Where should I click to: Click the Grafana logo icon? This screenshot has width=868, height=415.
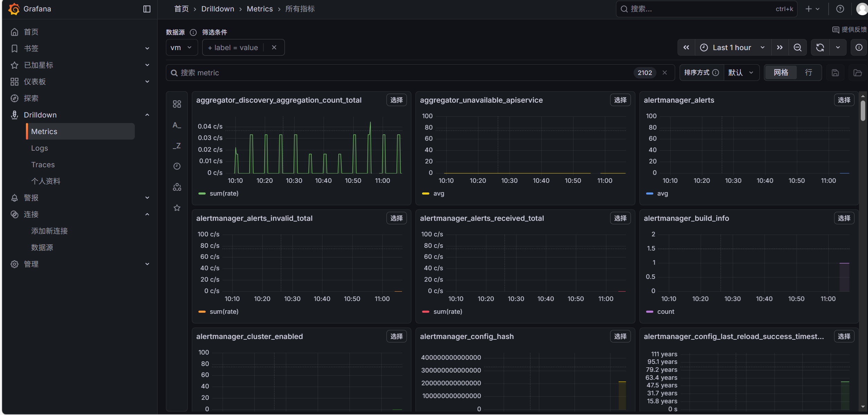14,9
